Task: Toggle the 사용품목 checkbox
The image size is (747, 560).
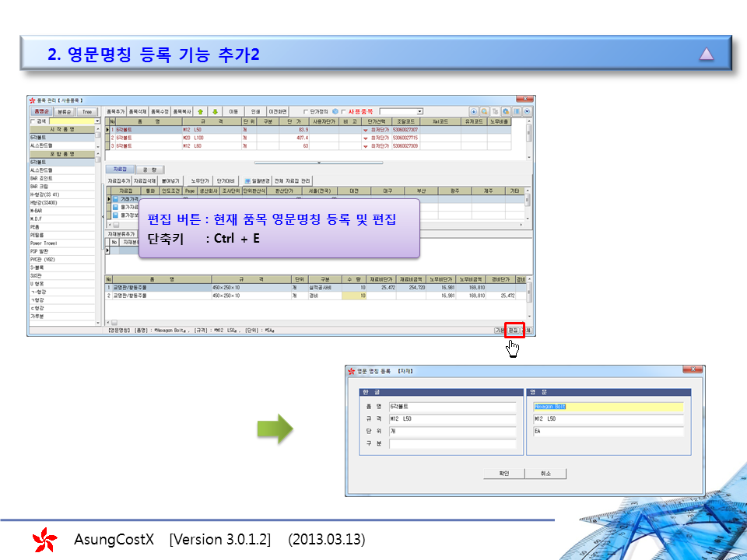Action: [x=343, y=111]
